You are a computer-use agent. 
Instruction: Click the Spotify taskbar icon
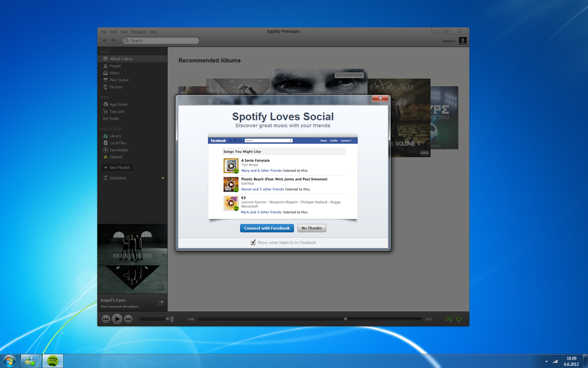click(53, 362)
